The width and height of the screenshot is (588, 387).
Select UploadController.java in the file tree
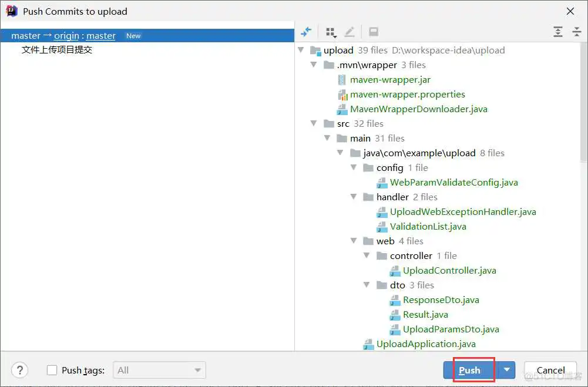[449, 271]
